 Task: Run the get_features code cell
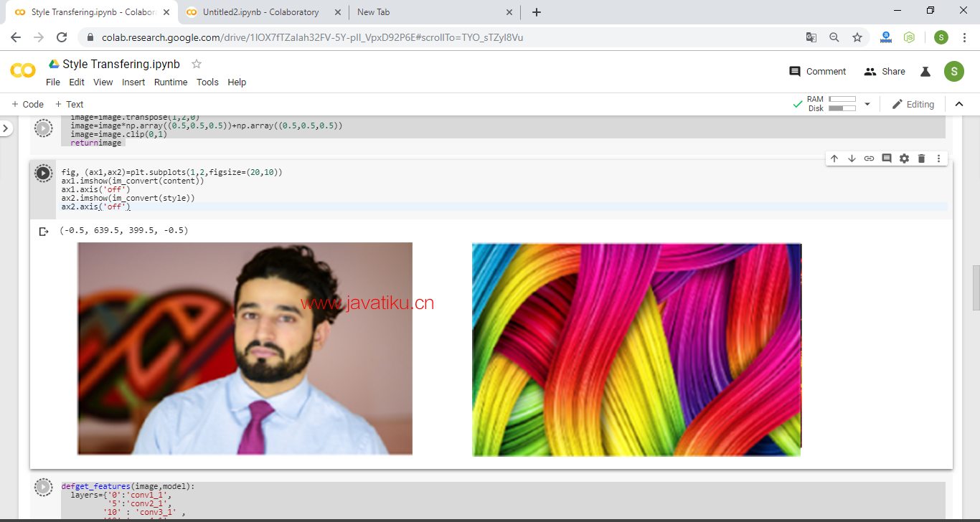click(x=43, y=487)
